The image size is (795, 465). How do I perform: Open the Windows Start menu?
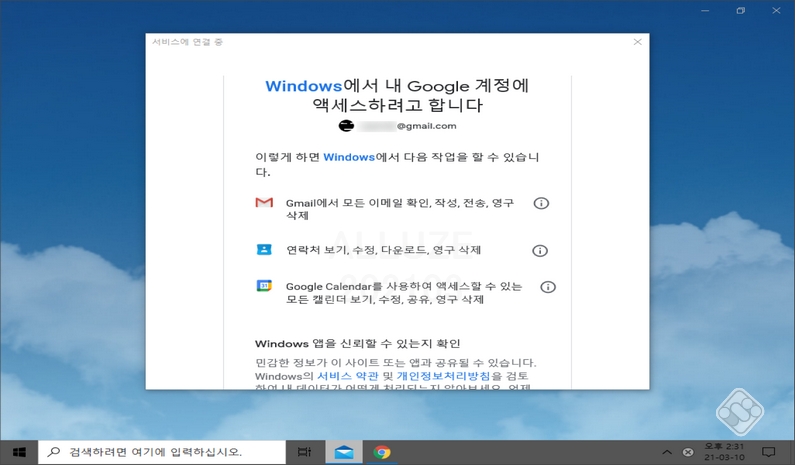[19, 452]
